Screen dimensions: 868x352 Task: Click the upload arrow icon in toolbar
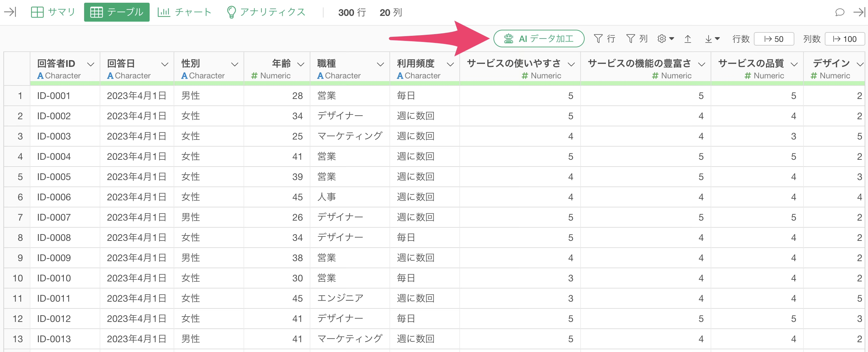688,39
